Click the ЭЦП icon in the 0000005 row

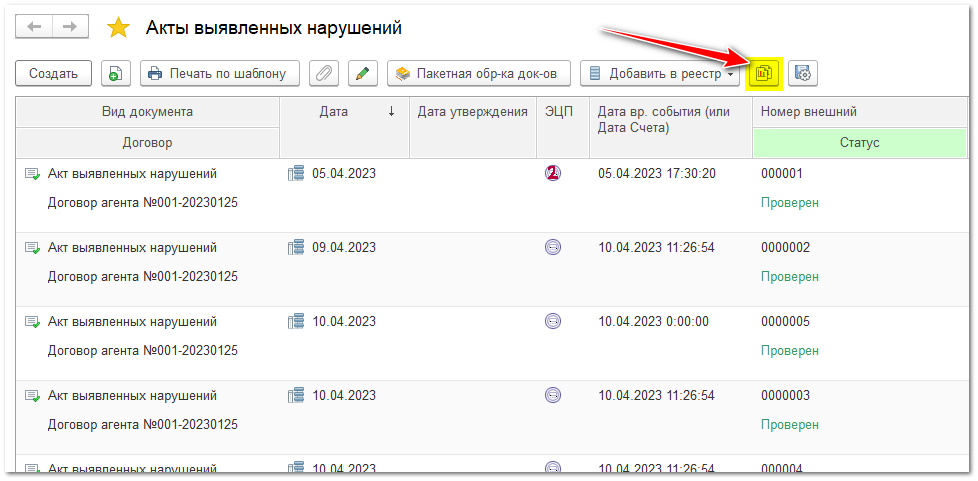pos(553,321)
